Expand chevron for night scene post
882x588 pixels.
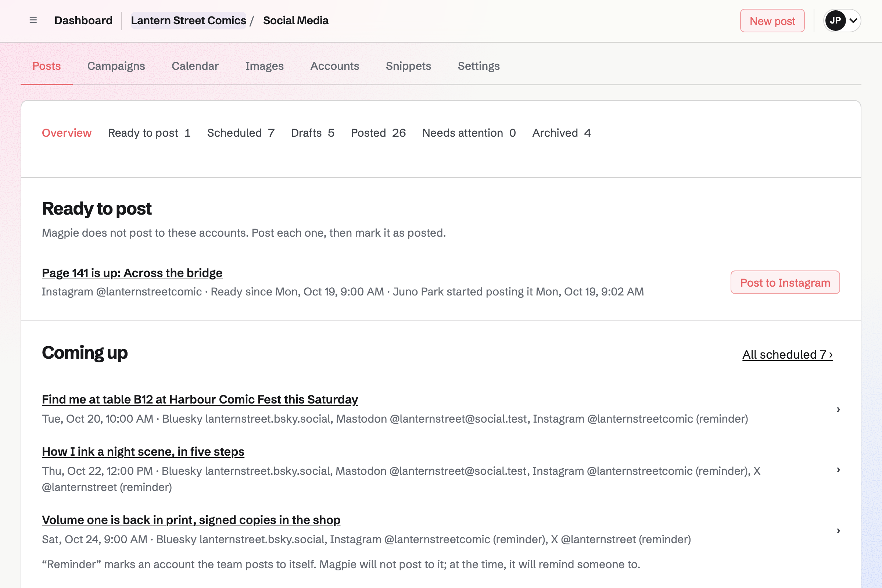pos(838,470)
